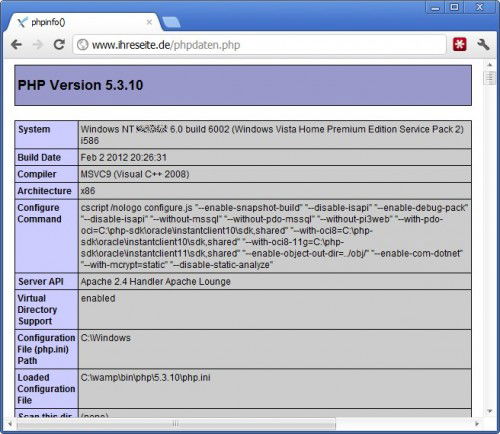Click the Apache 2.4 Handler Apache Lounge value
This screenshot has width=500, height=434.
tap(156, 282)
